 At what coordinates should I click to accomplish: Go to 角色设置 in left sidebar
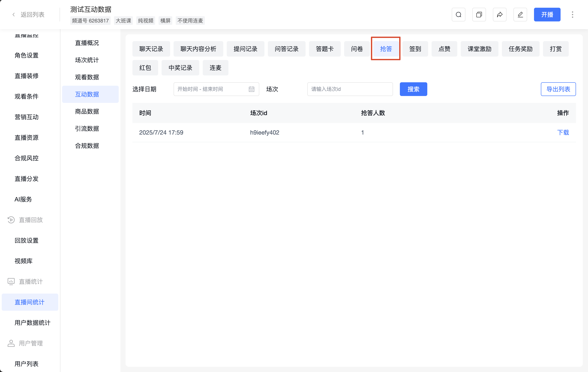point(26,55)
